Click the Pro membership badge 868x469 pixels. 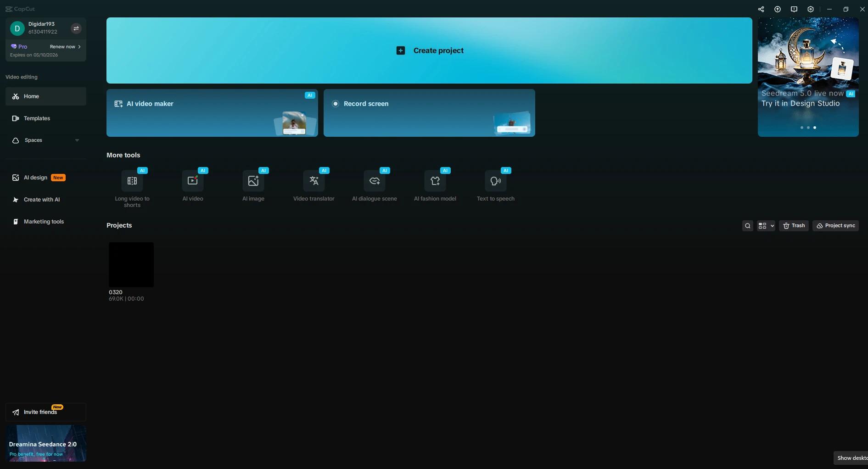19,47
